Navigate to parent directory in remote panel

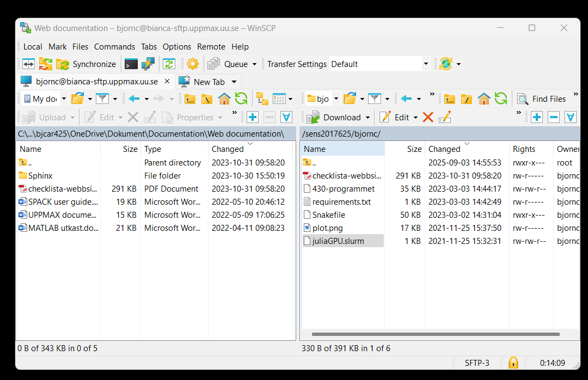click(450, 99)
